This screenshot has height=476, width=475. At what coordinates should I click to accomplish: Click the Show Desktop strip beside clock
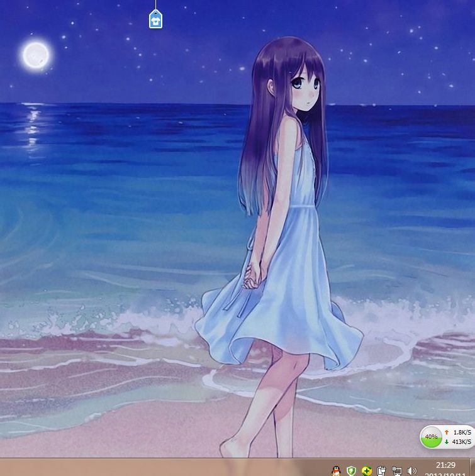472,467
